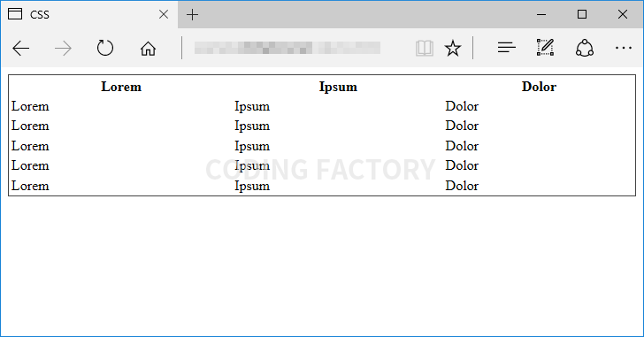
Task: Toggle reading view book icon
Action: pyautogui.click(x=425, y=48)
